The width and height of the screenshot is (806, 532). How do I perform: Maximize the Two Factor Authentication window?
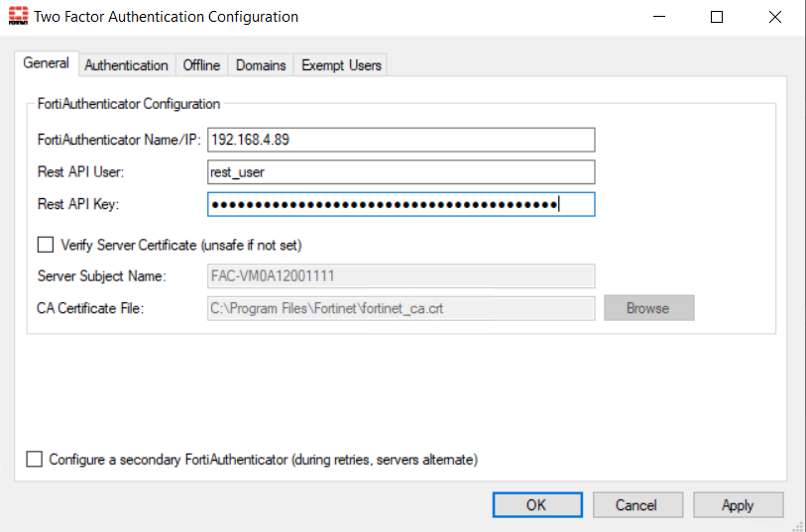pos(717,17)
